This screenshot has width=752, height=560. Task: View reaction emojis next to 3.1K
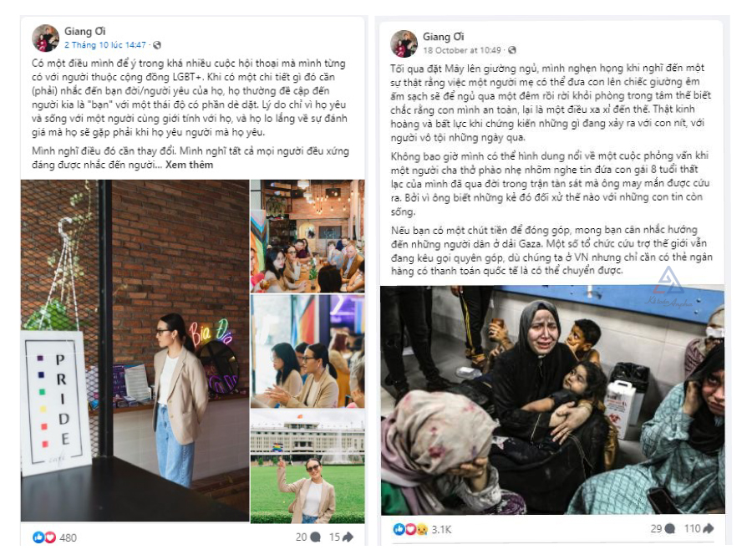click(x=410, y=529)
